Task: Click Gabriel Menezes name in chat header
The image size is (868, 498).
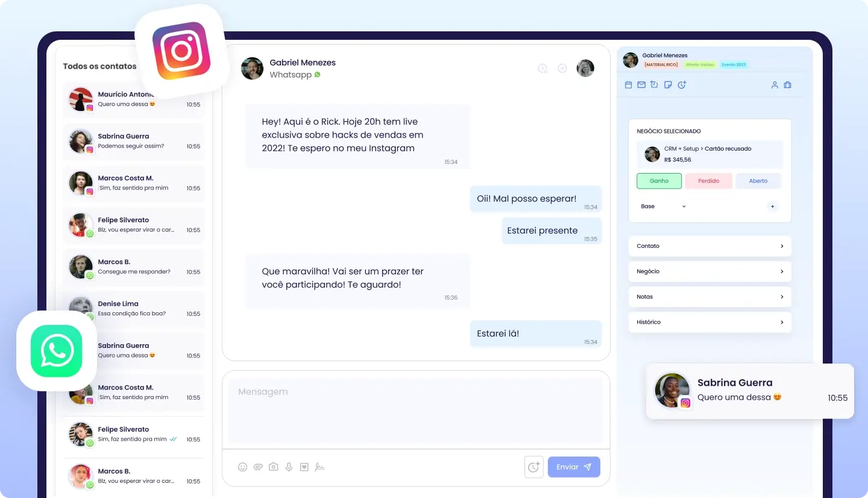Action: click(303, 63)
